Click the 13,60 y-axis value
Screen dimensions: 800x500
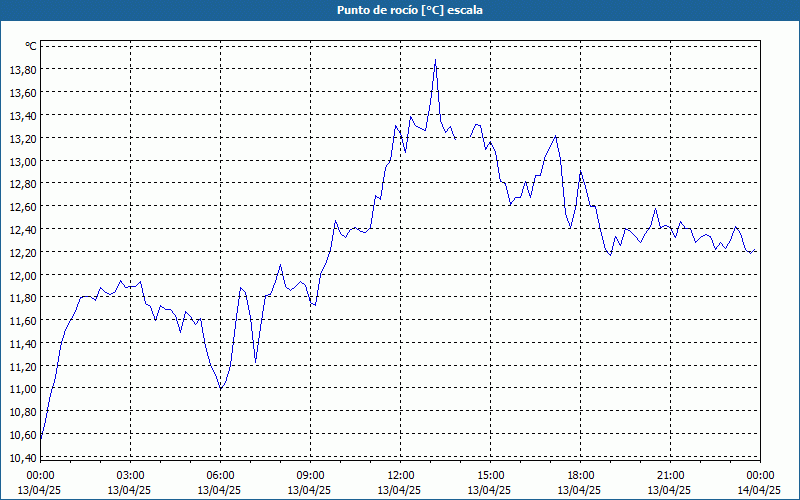[x=23, y=93]
